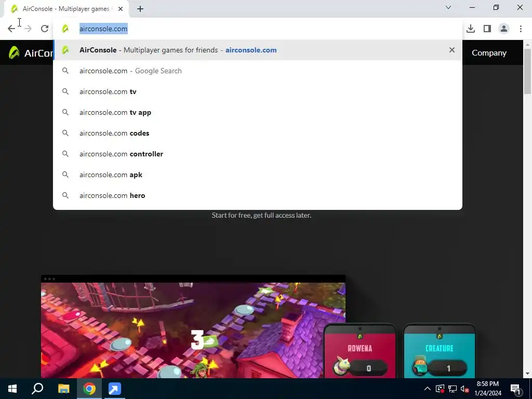
Task: Click the browser back arrow
Action: tap(11, 29)
